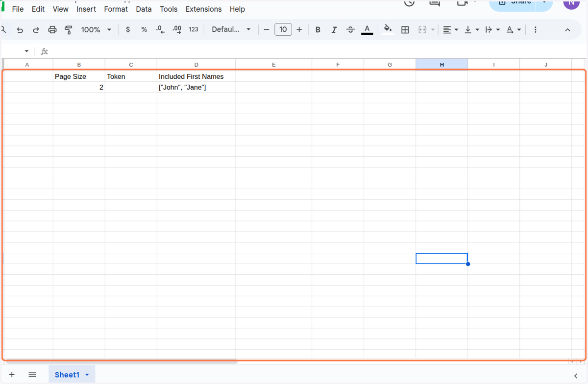Show the side panel with bottom-right chevron
588x384 pixels.
[x=575, y=375]
